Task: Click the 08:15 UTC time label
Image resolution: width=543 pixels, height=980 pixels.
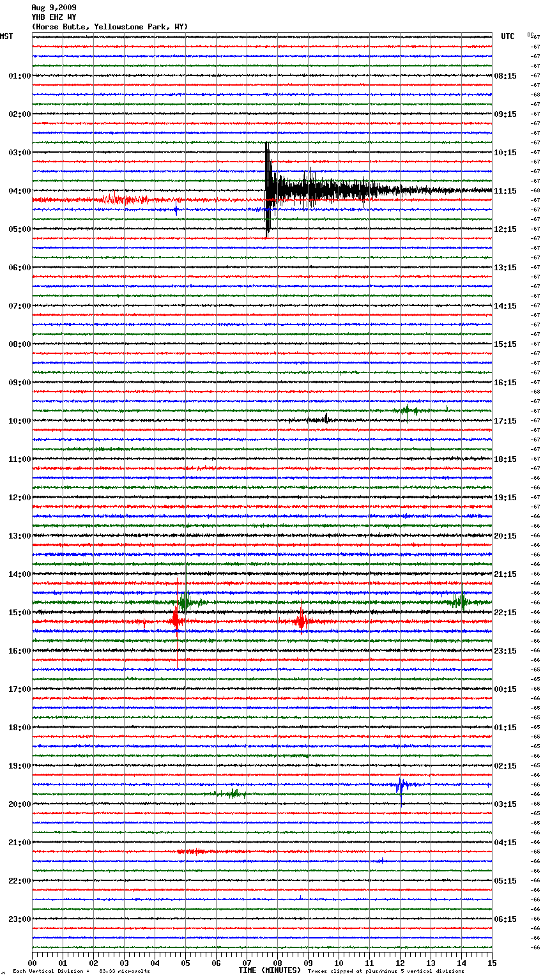Action: (x=505, y=76)
